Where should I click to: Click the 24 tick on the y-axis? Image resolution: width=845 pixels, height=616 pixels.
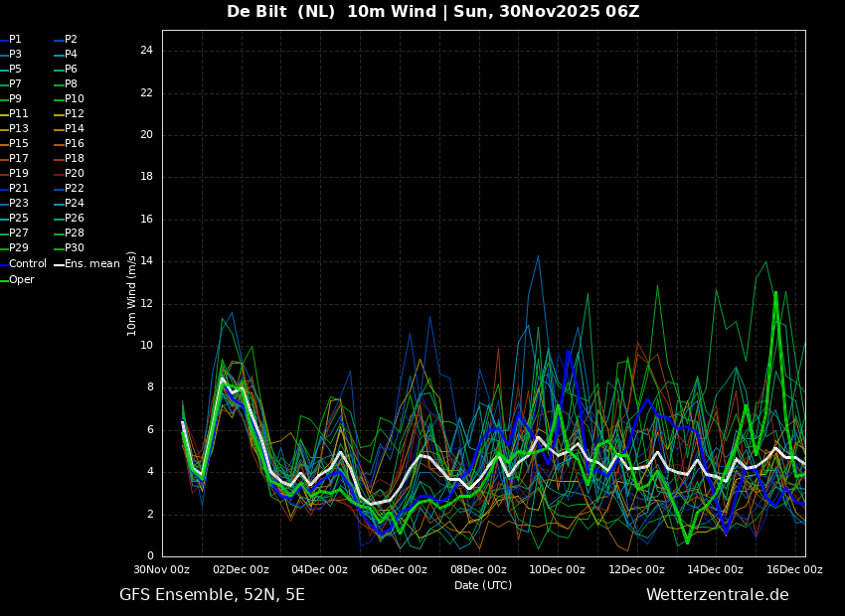146,51
